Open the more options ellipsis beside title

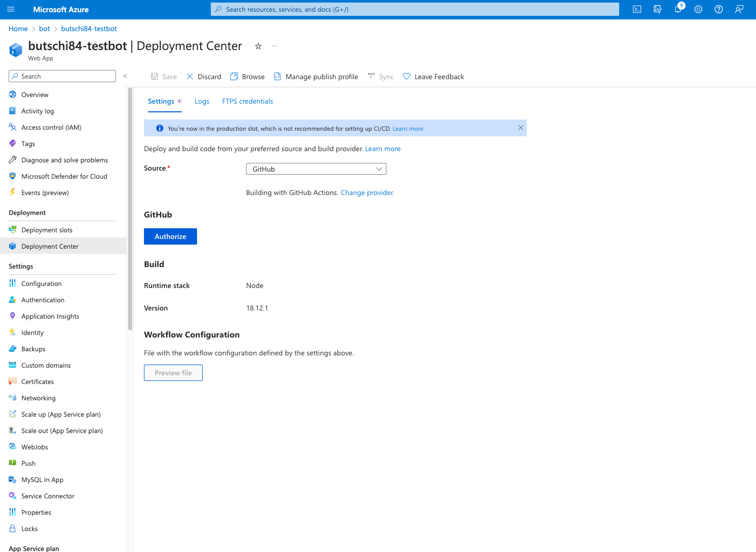point(275,46)
